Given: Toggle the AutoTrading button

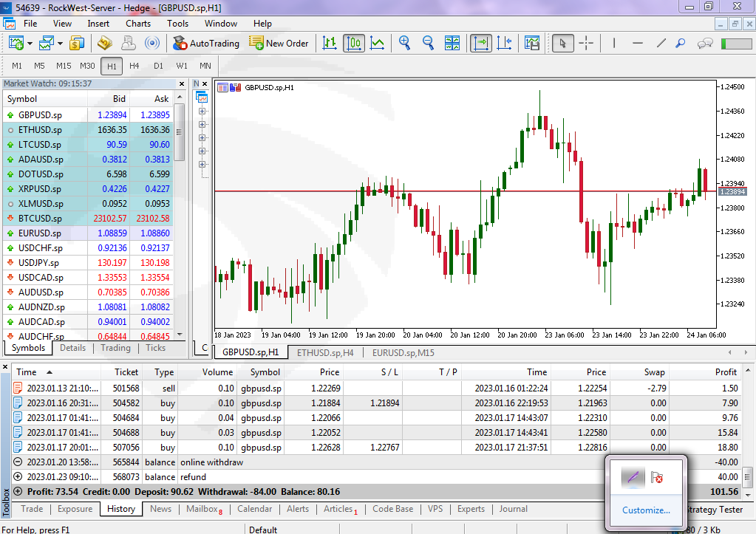Looking at the screenshot, I should point(206,43).
